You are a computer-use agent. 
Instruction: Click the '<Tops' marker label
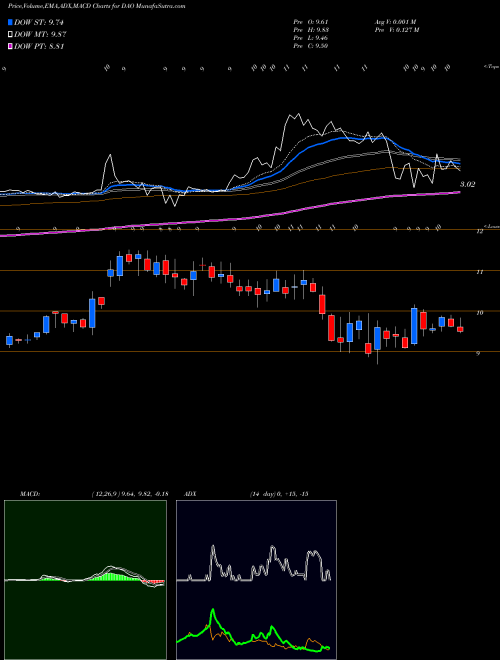click(492, 67)
